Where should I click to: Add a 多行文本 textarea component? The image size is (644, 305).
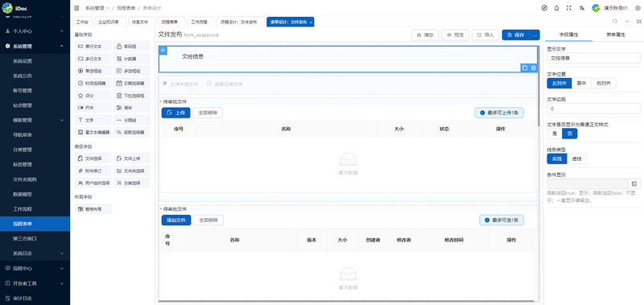(93, 59)
